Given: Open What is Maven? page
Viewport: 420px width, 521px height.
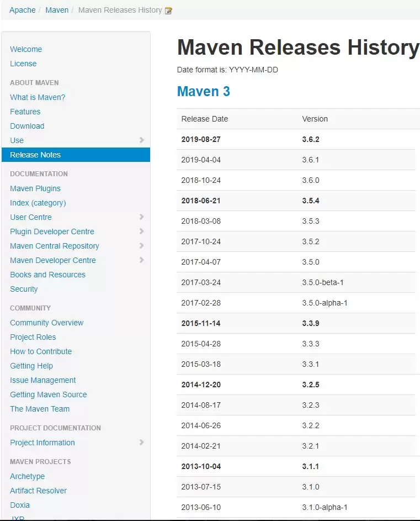Looking at the screenshot, I should coord(38,97).
